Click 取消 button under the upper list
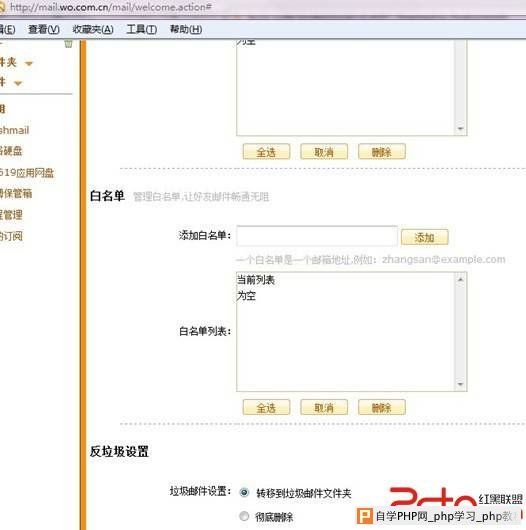 [324, 152]
